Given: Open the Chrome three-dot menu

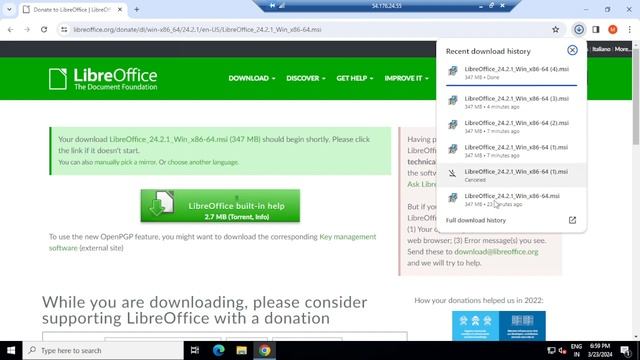Looking at the screenshot, I should 629,29.
